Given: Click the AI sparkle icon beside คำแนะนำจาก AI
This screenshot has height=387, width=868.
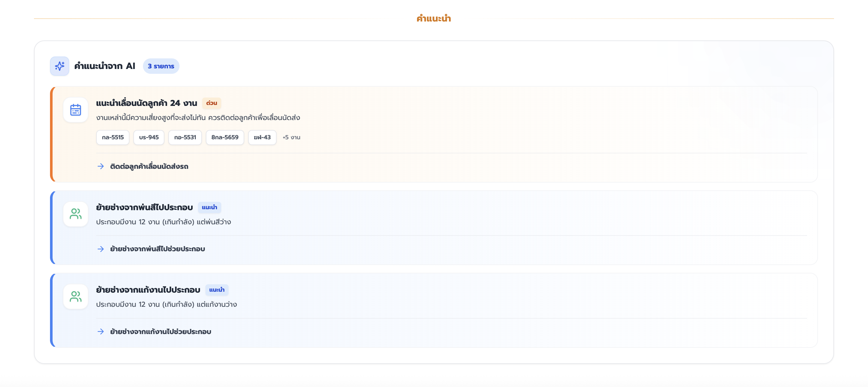Looking at the screenshot, I should pos(60,66).
